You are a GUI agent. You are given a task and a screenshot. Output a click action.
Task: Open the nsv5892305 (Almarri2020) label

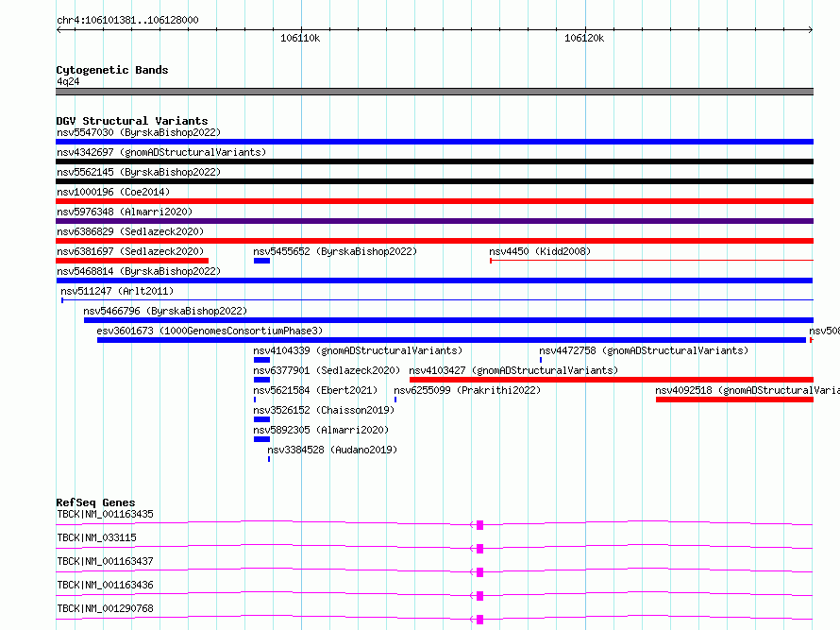click(321, 430)
